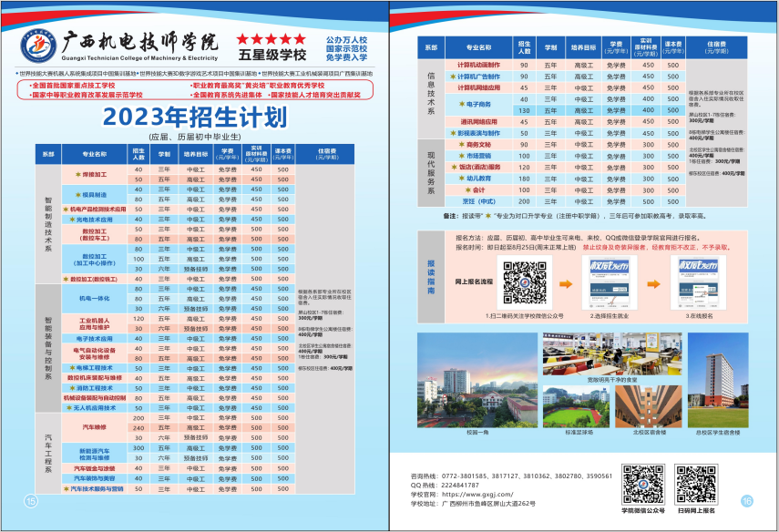Click 全国教育系统先进集体 in the red box
779x532 pixels.
pos(226,95)
